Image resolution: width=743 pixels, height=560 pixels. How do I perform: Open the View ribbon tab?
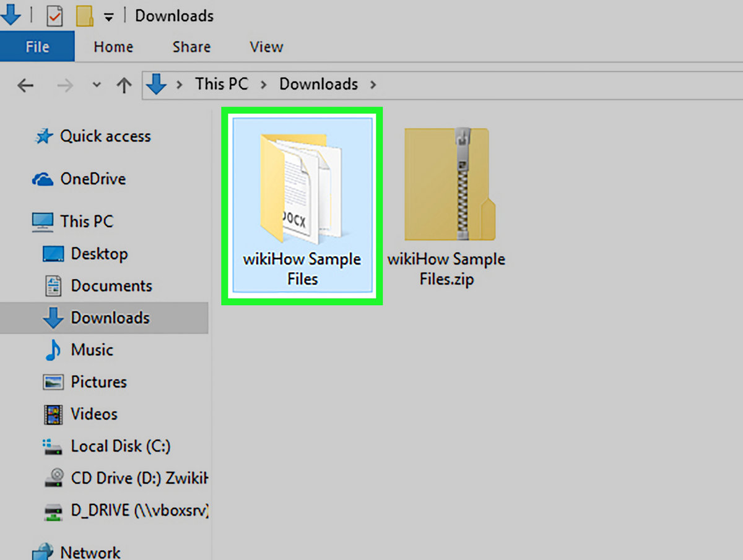point(266,47)
